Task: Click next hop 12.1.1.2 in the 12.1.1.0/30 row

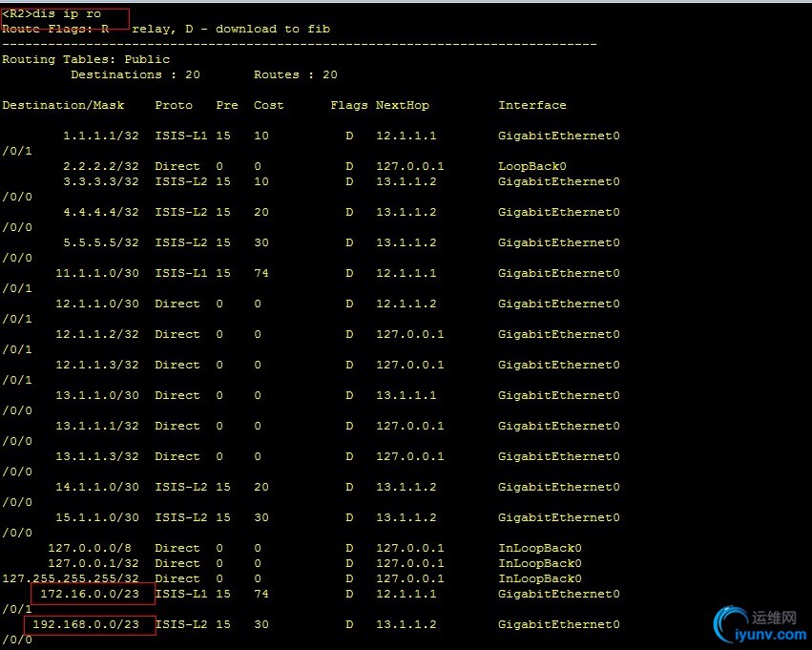Action: point(406,304)
